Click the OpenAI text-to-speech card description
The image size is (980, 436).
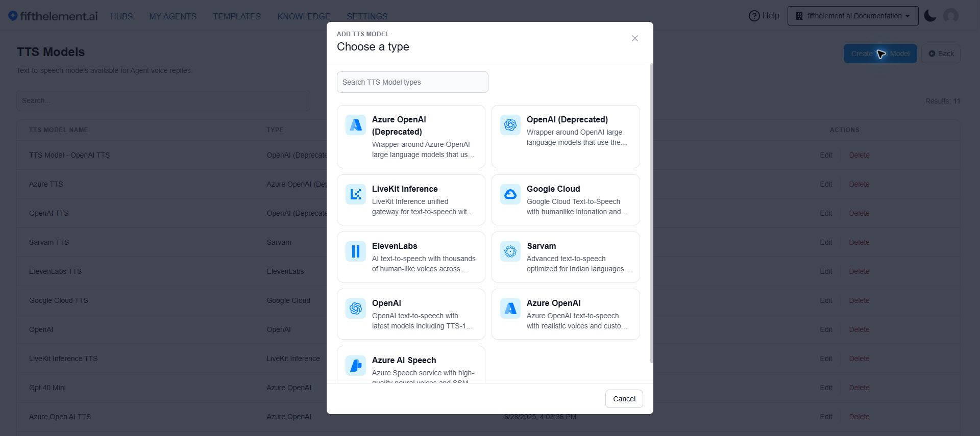tap(423, 321)
